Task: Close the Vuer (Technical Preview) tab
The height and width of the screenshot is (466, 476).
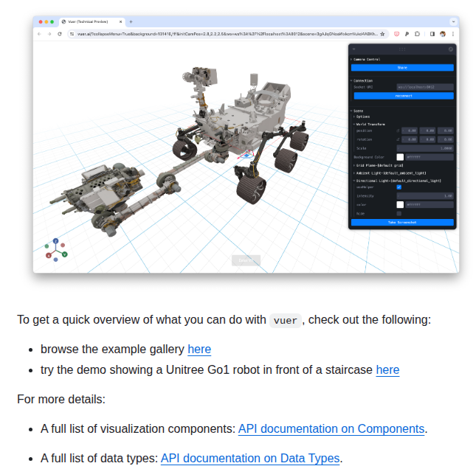Action: tap(120, 21)
